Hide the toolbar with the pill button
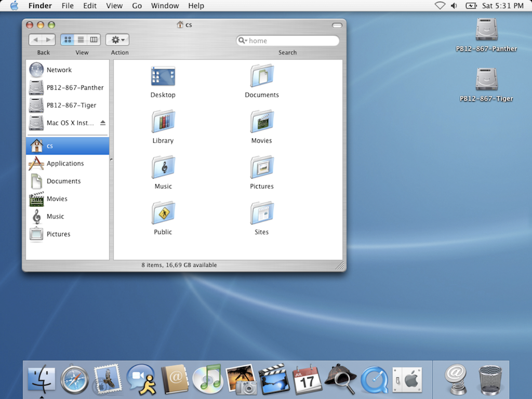Image resolution: width=532 pixels, height=399 pixels. (x=337, y=25)
